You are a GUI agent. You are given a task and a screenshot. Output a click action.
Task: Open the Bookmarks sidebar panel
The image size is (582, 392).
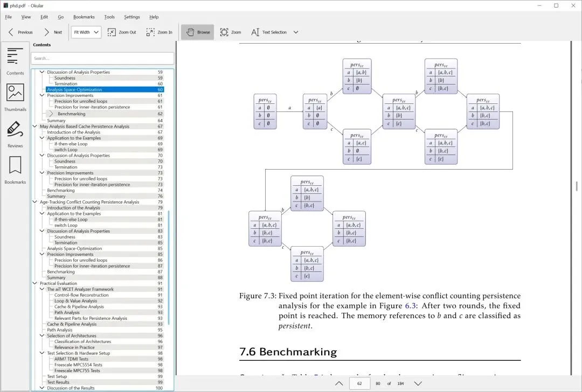click(15, 170)
